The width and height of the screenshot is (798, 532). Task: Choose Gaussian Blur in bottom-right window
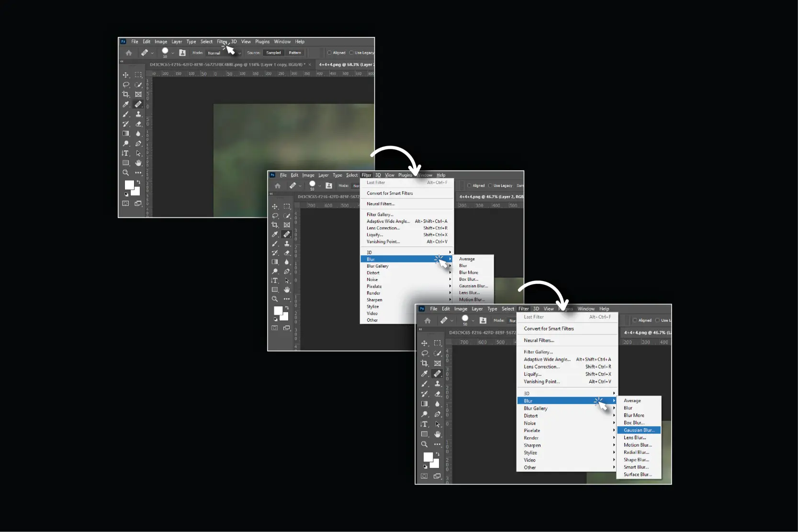point(639,430)
